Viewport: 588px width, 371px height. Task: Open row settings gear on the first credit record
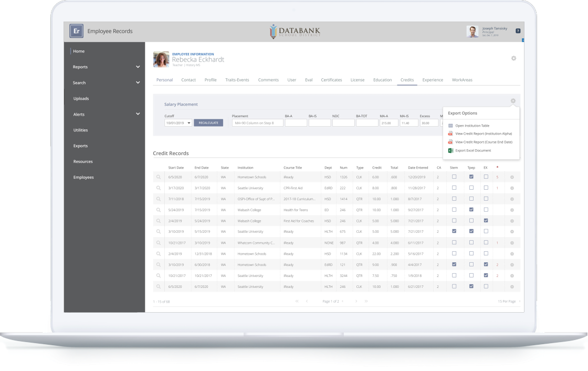pos(512,177)
